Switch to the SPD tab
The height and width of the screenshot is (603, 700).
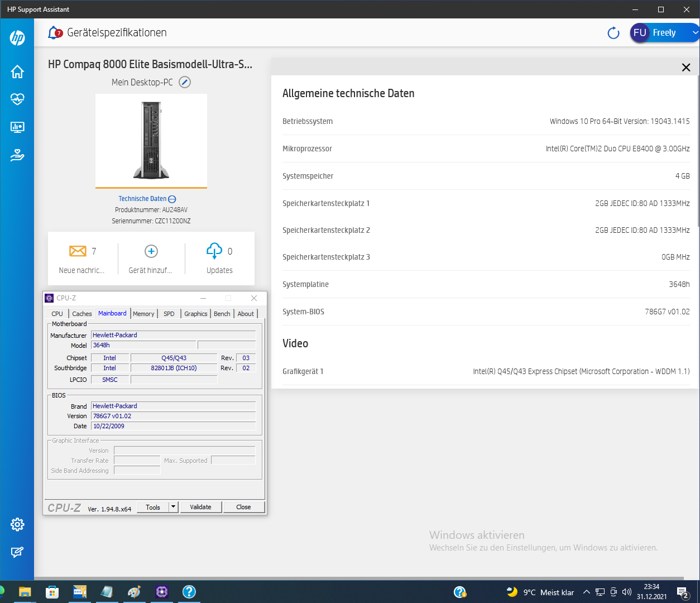coord(169,314)
